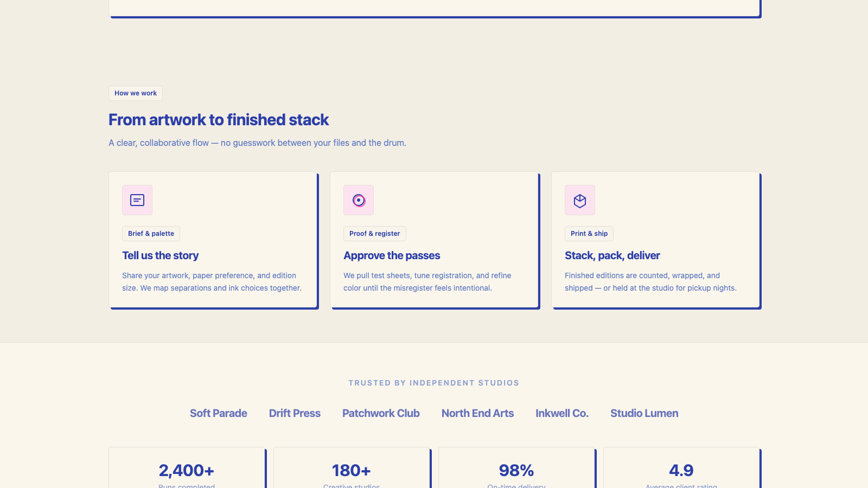Click the Brief & palette label
Viewport: 868px width, 488px height.
point(151,234)
